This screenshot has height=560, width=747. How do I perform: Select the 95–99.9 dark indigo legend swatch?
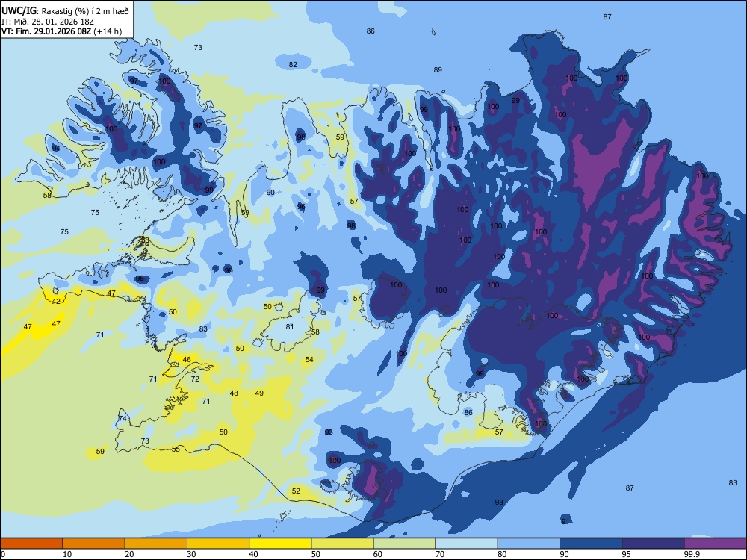[x=653, y=544]
